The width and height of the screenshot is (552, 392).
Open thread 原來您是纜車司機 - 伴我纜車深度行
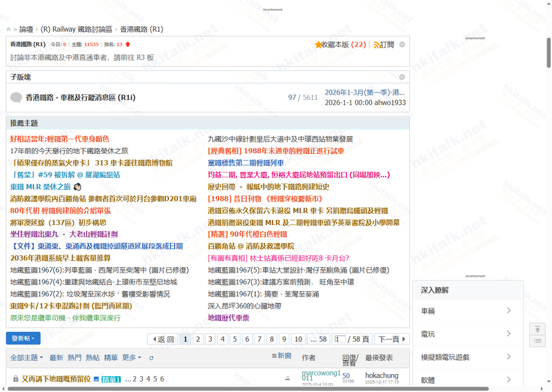point(65,317)
